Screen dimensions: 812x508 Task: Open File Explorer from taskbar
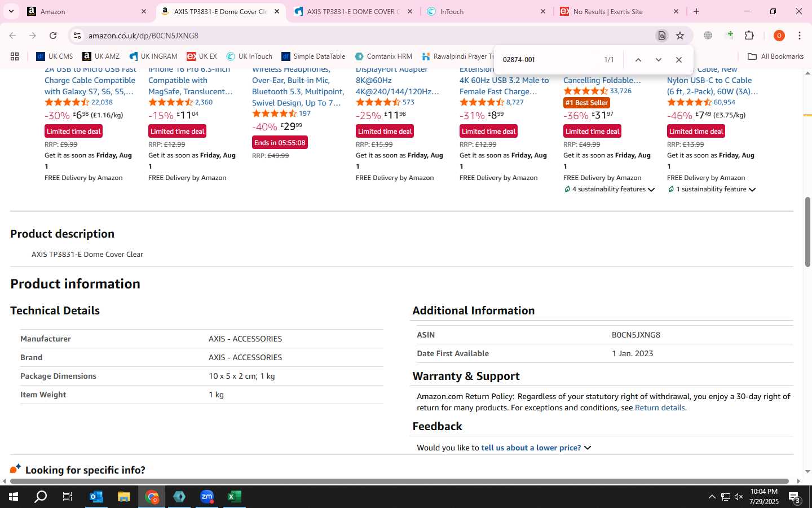(123, 497)
